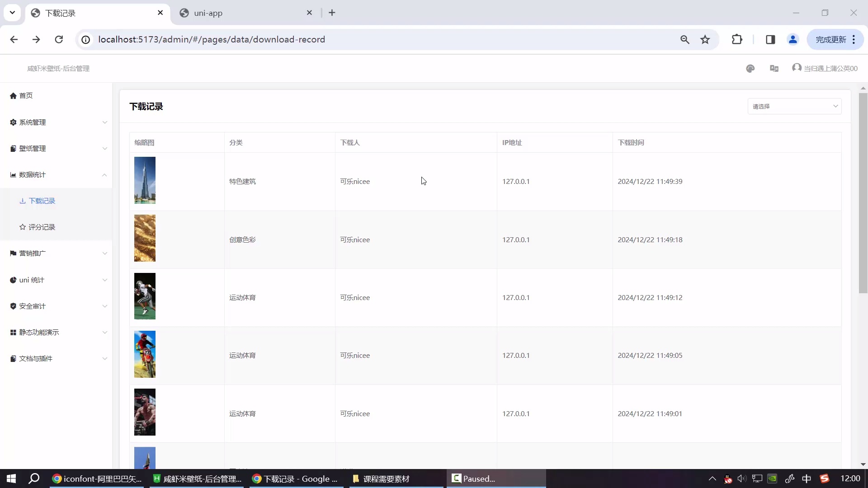Click the user avatar icon in header
The width and height of the screenshot is (868, 488).
pos(797,68)
